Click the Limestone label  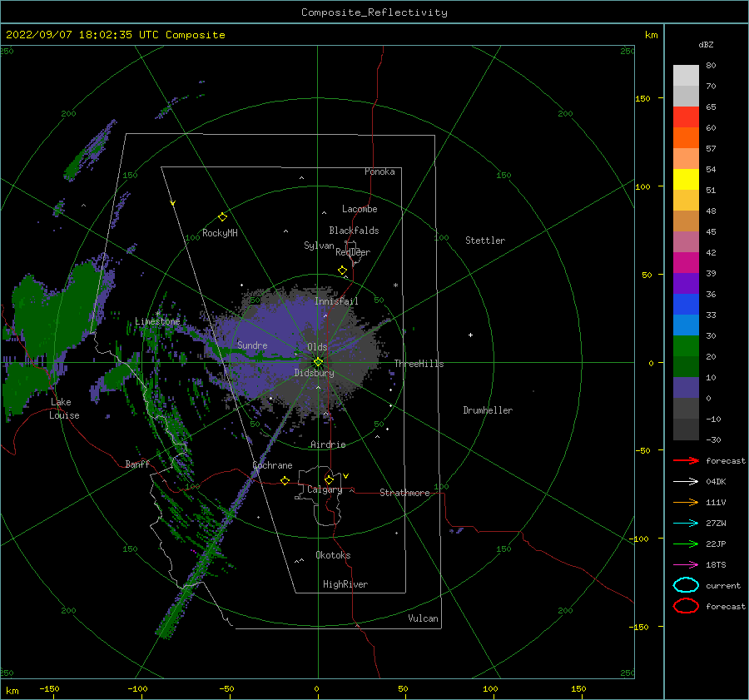(157, 321)
